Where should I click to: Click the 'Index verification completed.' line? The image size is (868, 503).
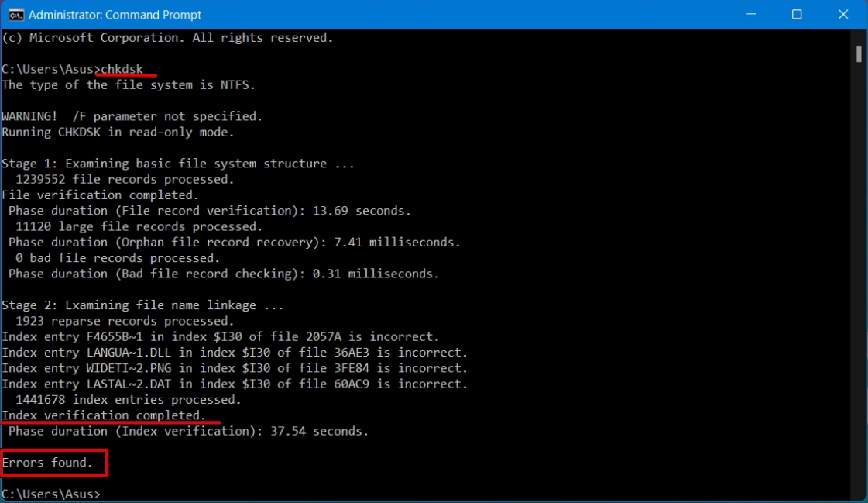105,415
